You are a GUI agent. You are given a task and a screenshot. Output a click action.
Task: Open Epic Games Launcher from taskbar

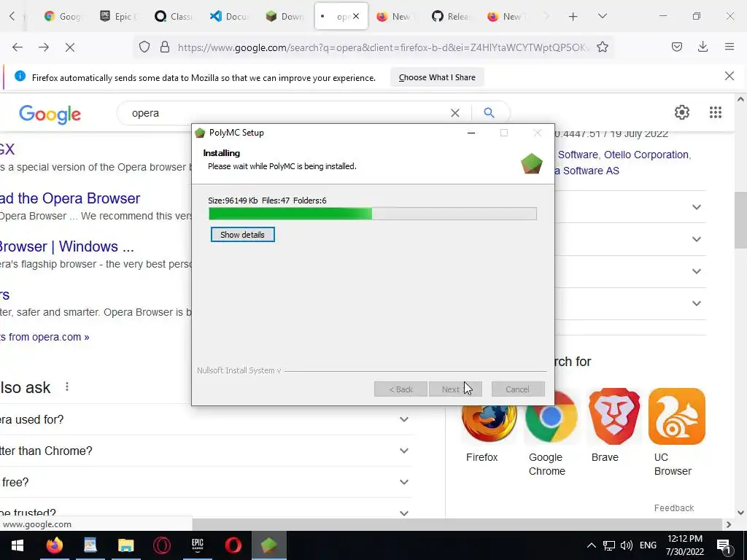(x=197, y=545)
